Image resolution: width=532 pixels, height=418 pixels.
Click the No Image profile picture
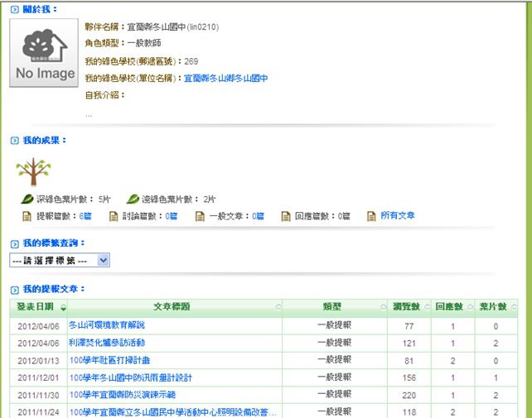tap(43, 51)
